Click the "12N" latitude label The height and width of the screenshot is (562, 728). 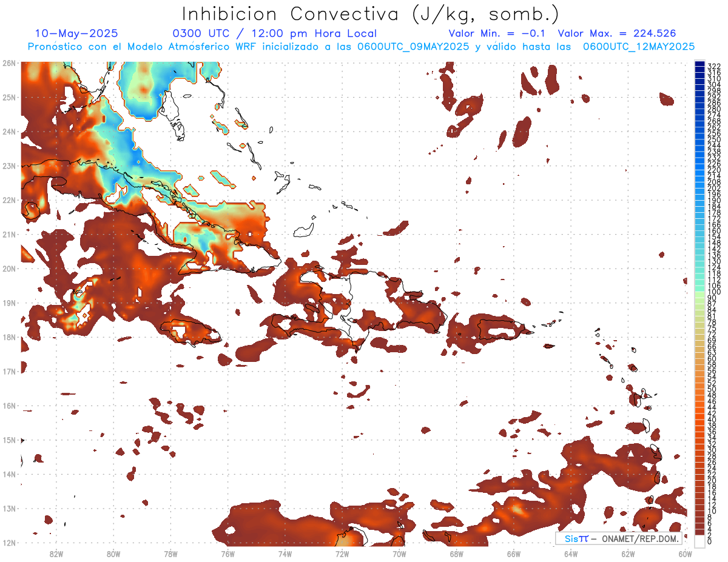click(8, 543)
